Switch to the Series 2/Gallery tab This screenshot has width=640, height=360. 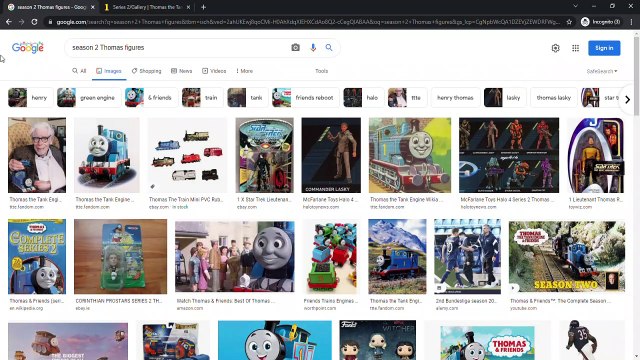tap(147, 7)
